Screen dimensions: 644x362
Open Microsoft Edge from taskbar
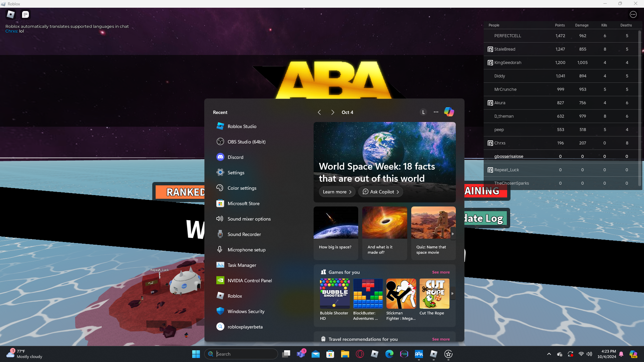pyautogui.click(x=389, y=354)
